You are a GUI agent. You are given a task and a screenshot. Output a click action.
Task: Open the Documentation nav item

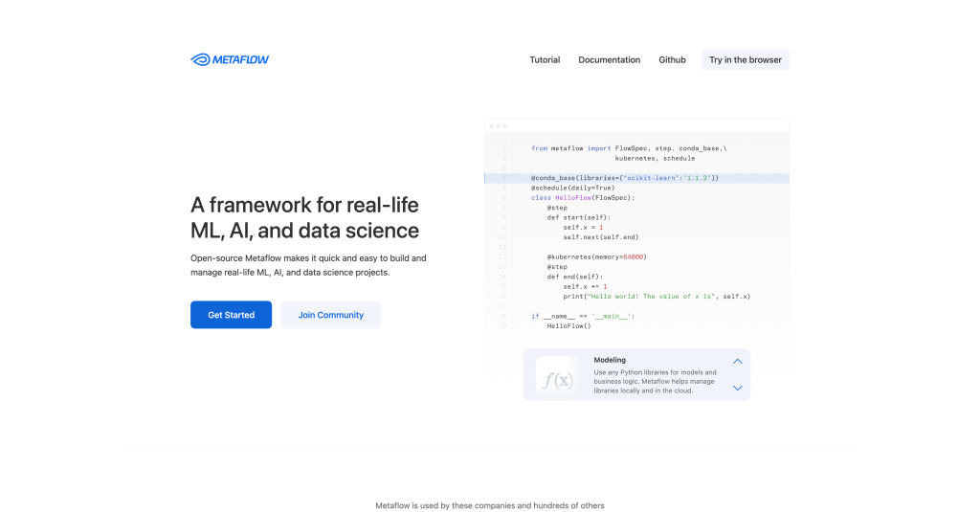coord(609,59)
